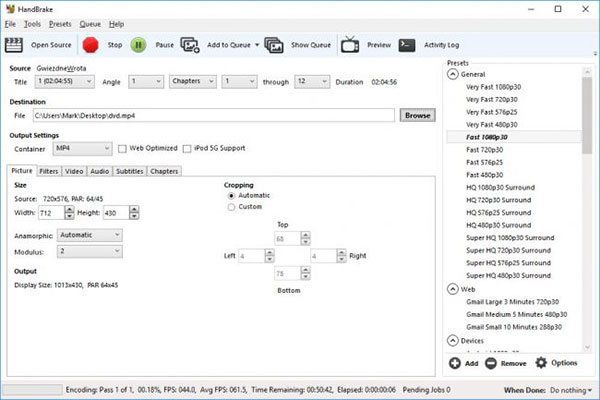The image size is (600, 400).
Task: Open the Chapters range type dropdown
Action: click(192, 82)
